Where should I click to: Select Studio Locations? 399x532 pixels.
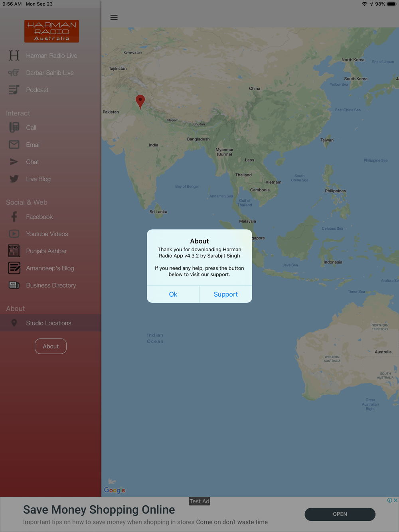pos(51,323)
